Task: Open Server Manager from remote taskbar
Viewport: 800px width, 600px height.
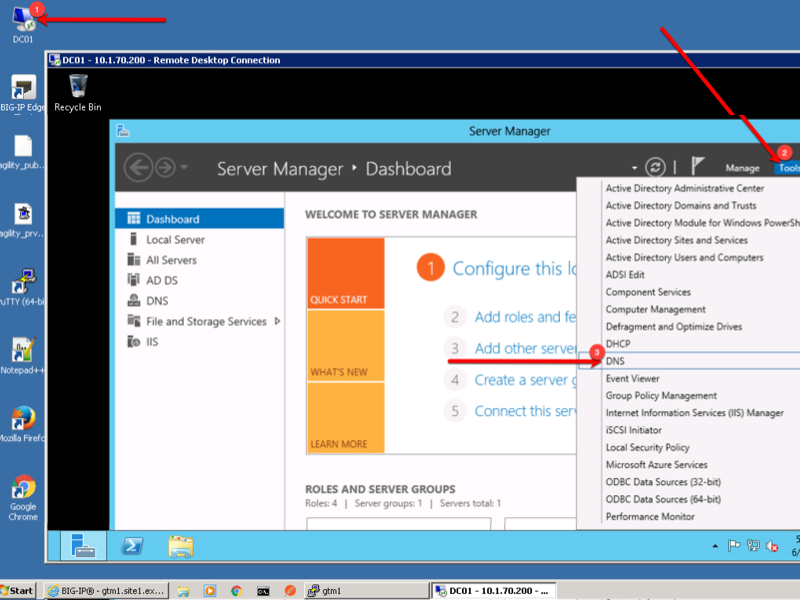Action: click(83, 545)
